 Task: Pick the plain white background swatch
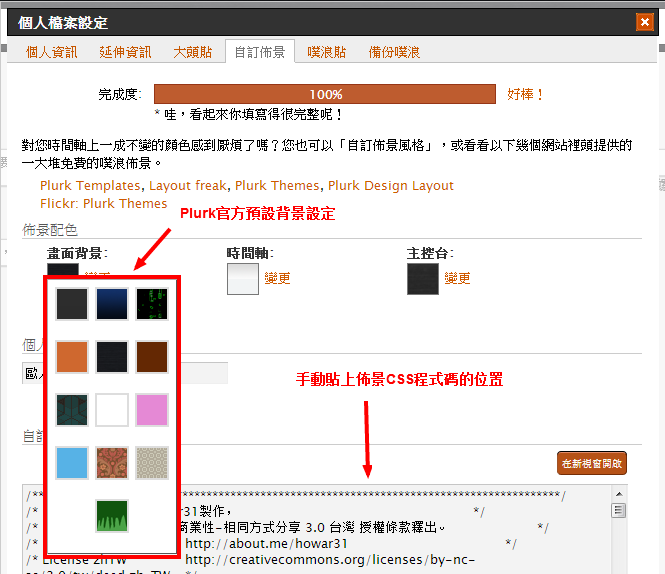[x=112, y=409]
